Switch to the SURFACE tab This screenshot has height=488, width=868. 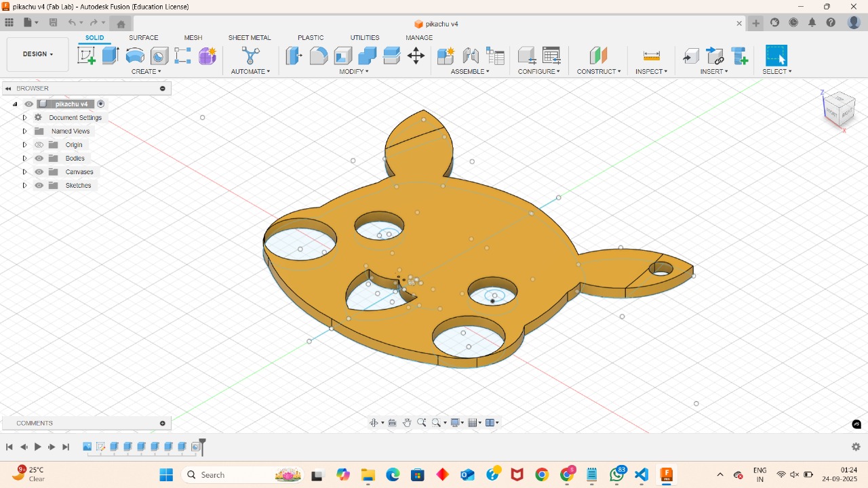point(143,38)
